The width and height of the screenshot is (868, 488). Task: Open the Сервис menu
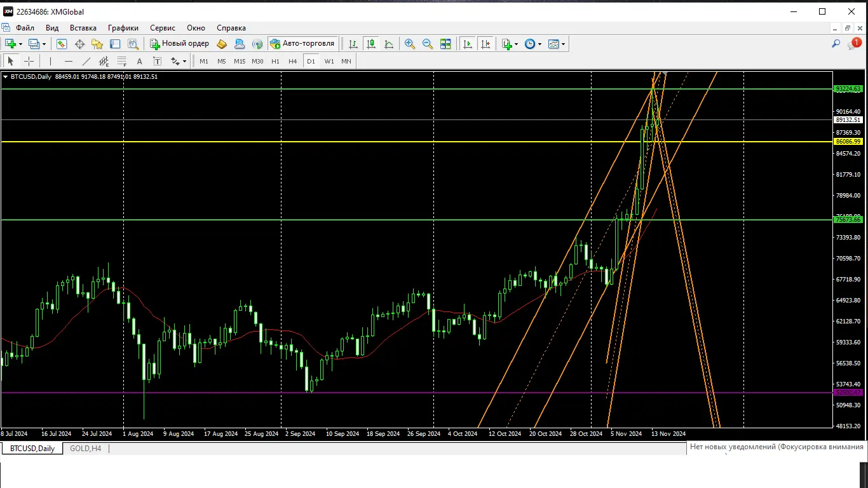tap(163, 28)
